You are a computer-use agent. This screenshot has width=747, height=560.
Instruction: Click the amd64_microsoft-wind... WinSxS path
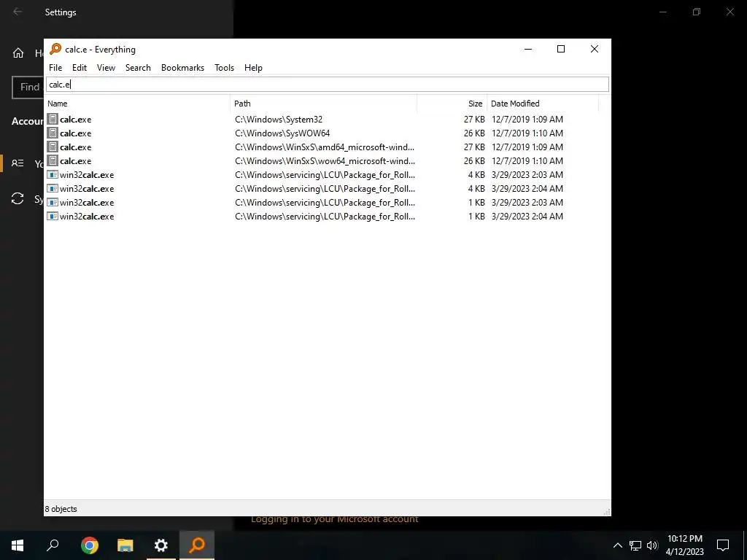(x=325, y=147)
